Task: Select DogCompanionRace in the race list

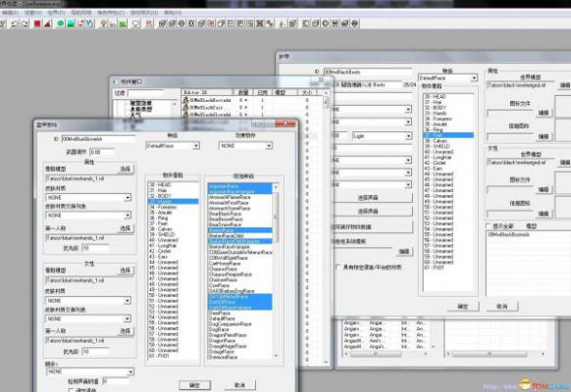Action: 239,324
